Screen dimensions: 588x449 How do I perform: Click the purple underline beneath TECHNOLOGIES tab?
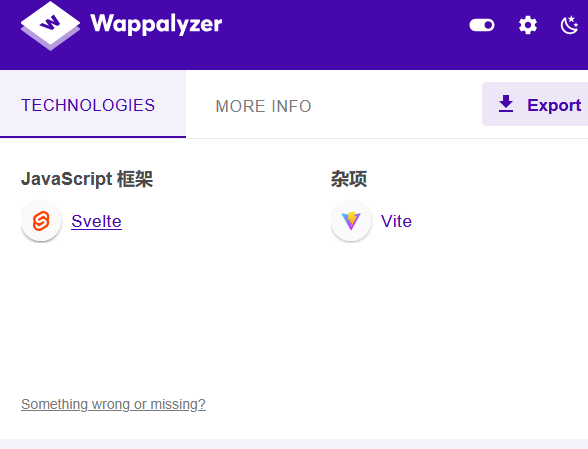pyautogui.click(x=93, y=137)
